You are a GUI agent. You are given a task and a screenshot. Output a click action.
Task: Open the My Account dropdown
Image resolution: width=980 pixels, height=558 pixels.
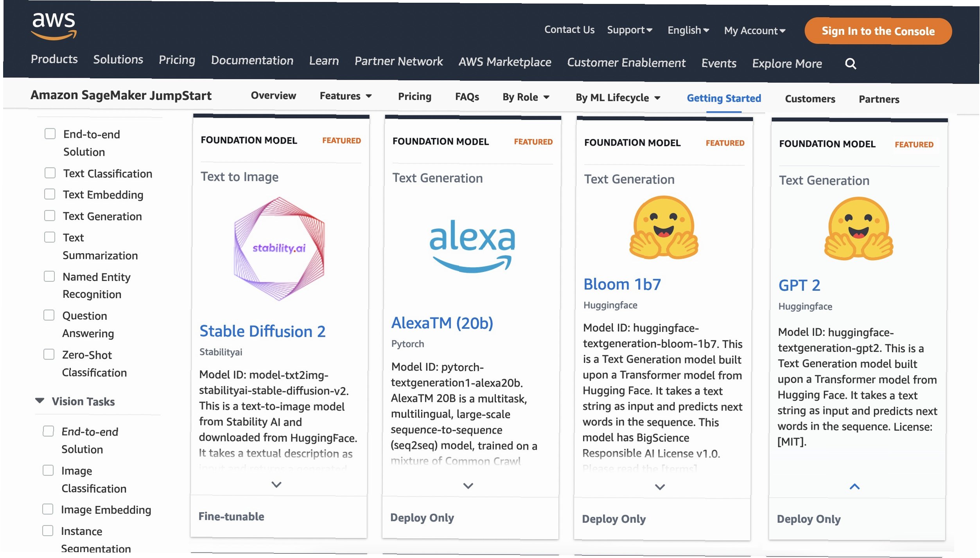tap(754, 31)
